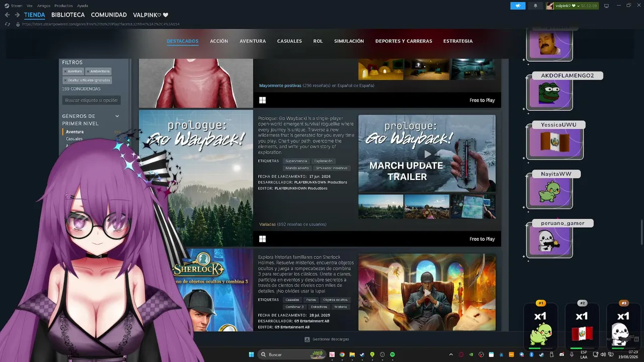Click the Mundo abierto tag
Screen dimensions: 644x362
297,168
